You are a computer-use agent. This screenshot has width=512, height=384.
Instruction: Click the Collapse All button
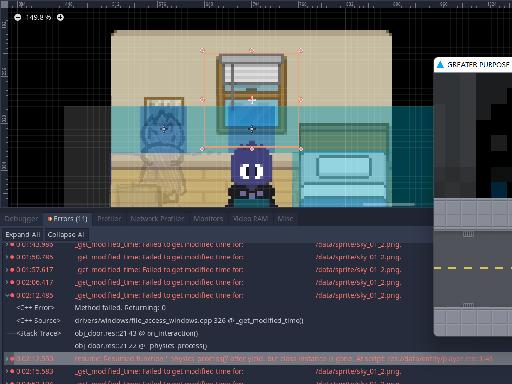pos(66,235)
